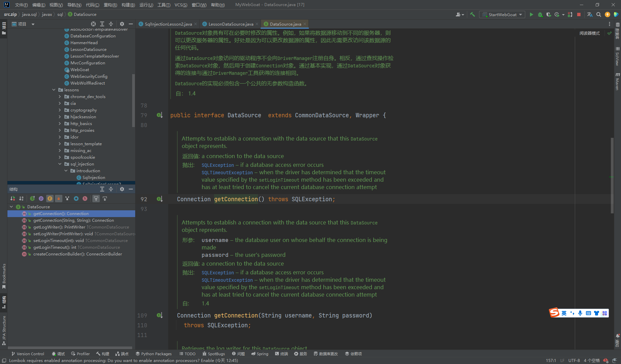Viewport: 621px width, 364px height.
Task: Click 阅读器模式 reader mode toggle
Action: (590, 33)
